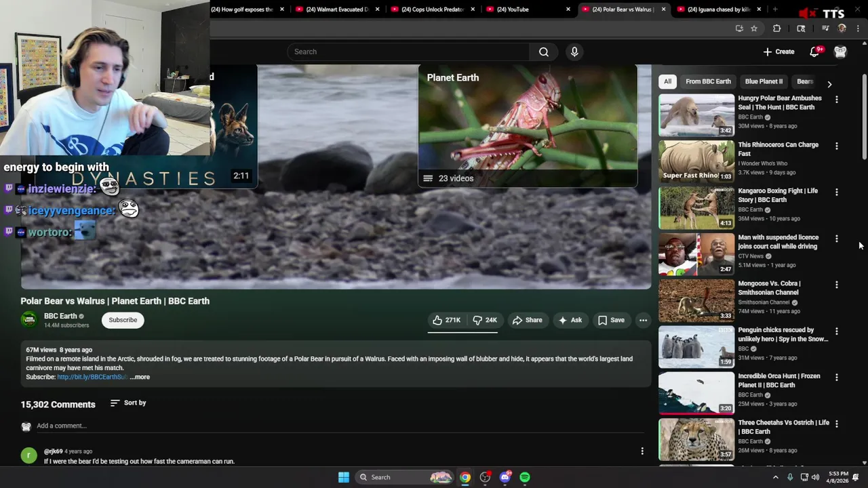Select the Bears filter chip
868x488 pixels.
[x=804, y=81]
